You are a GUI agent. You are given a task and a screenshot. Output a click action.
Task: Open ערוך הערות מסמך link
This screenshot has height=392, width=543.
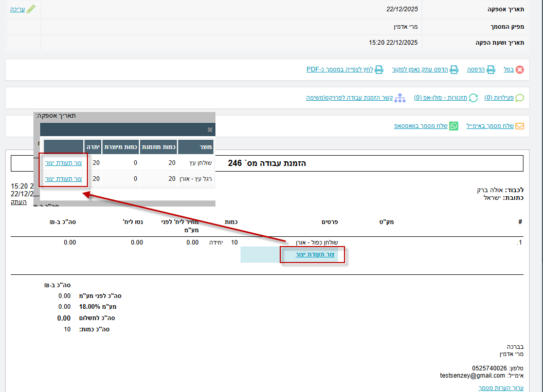click(501, 388)
